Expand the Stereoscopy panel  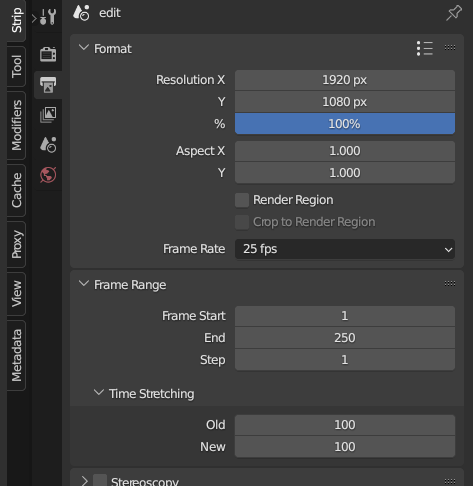point(84,481)
